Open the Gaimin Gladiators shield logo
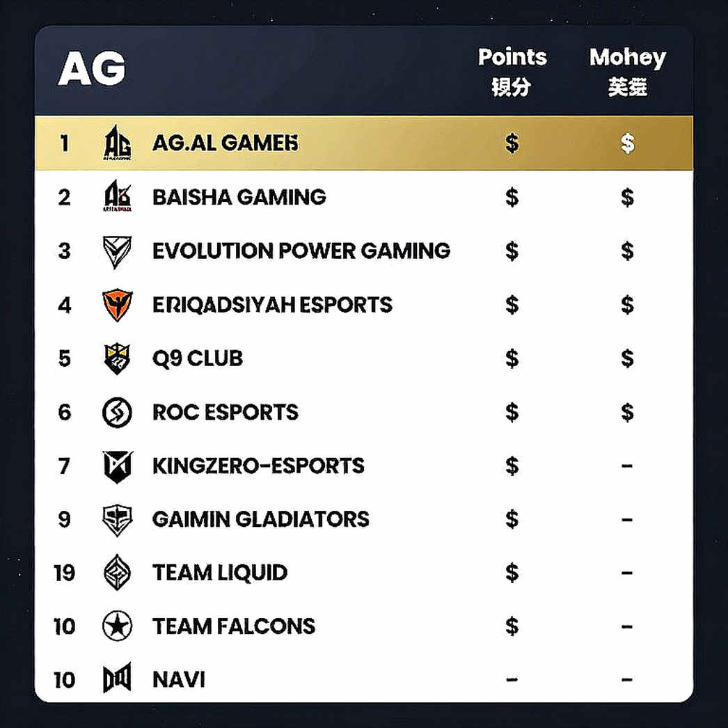The width and height of the screenshot is (728, 728). point(117,520)
